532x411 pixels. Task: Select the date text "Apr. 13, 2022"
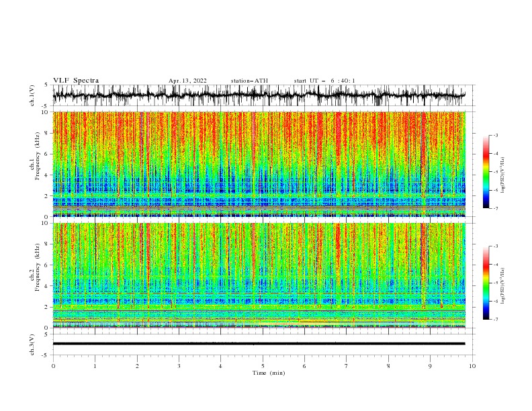point(187,81)
